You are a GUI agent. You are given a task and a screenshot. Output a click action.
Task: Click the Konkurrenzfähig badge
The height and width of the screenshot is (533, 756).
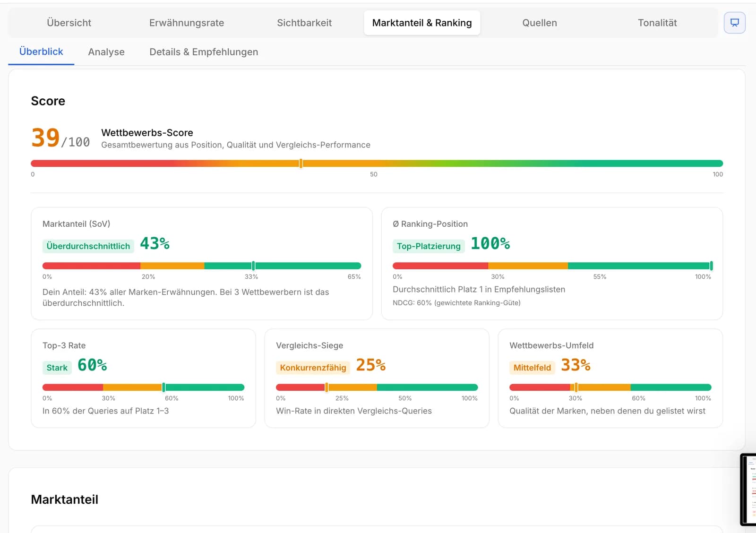313,368
